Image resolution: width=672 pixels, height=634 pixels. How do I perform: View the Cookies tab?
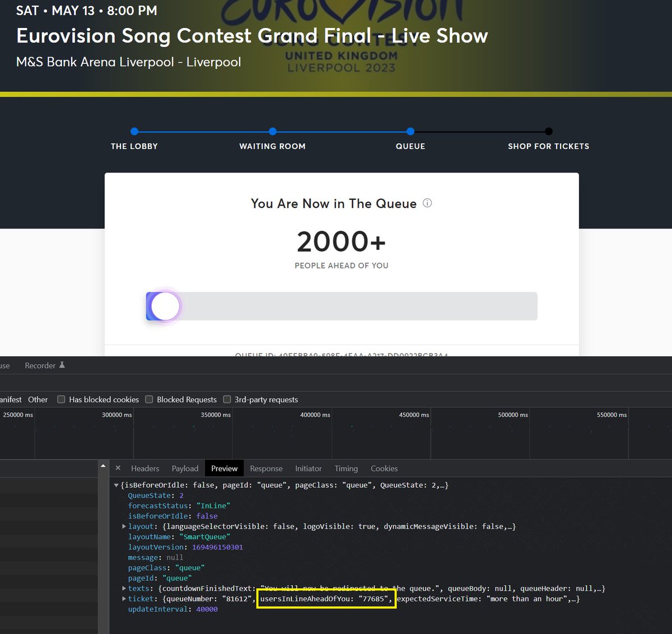pos(384,468)
